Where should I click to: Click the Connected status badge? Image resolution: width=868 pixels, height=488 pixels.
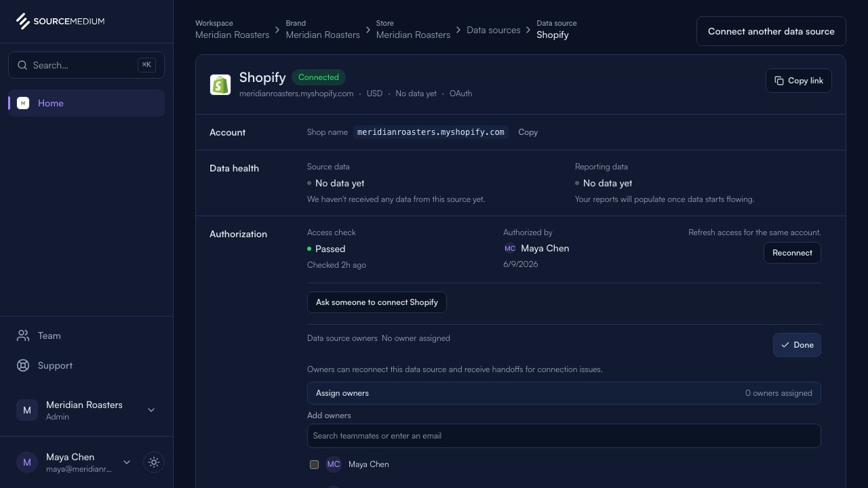[x=319, y=77]
